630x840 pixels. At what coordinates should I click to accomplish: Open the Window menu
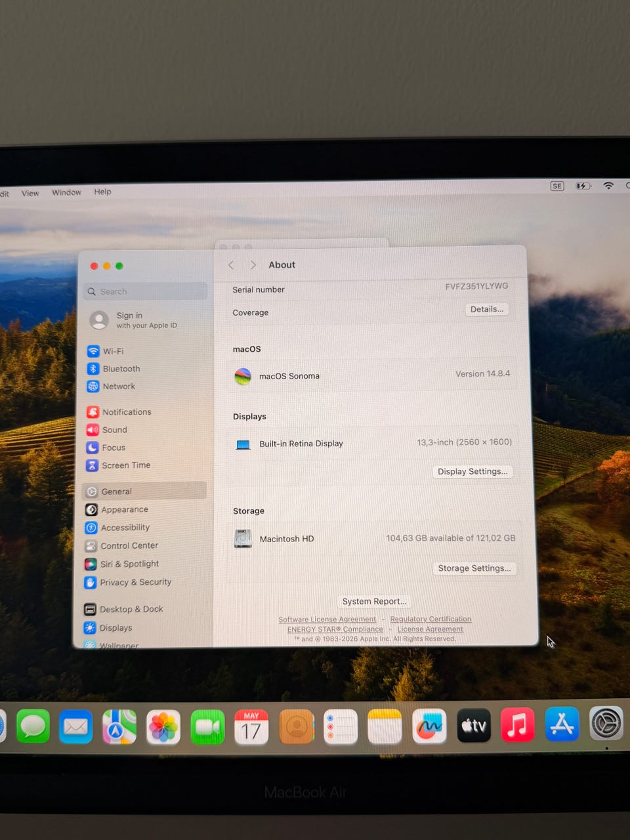(67, 192)
